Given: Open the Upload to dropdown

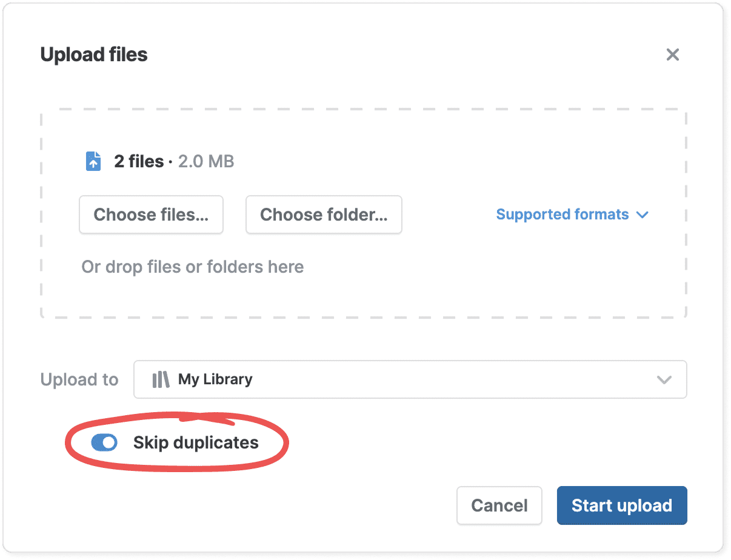Looking at the screenshot, I should click(x=410, y=379).
